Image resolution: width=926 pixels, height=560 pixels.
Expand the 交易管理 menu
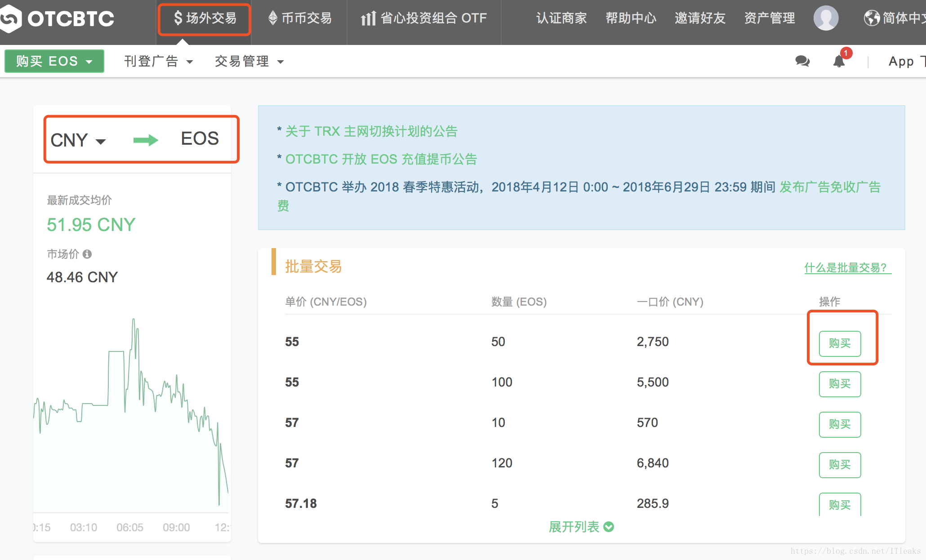point(249,61)
